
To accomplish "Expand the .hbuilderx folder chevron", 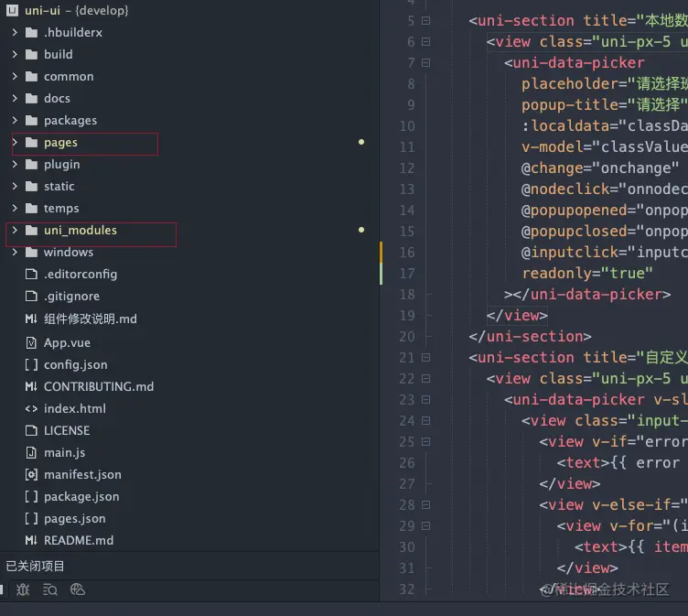I will pos(15,32).
